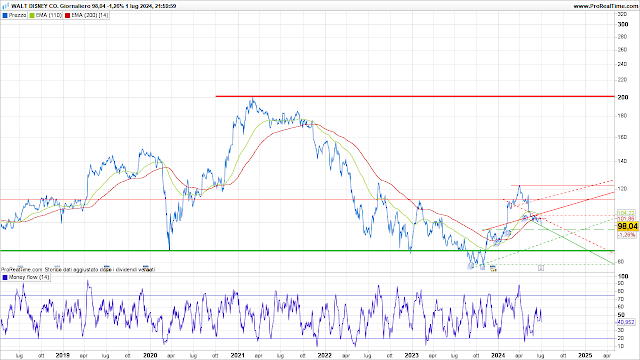640x360 pixels.
Task: Click the yellow 98.04 current price tag
Action: pyautogui.click(x=627, y=226)
